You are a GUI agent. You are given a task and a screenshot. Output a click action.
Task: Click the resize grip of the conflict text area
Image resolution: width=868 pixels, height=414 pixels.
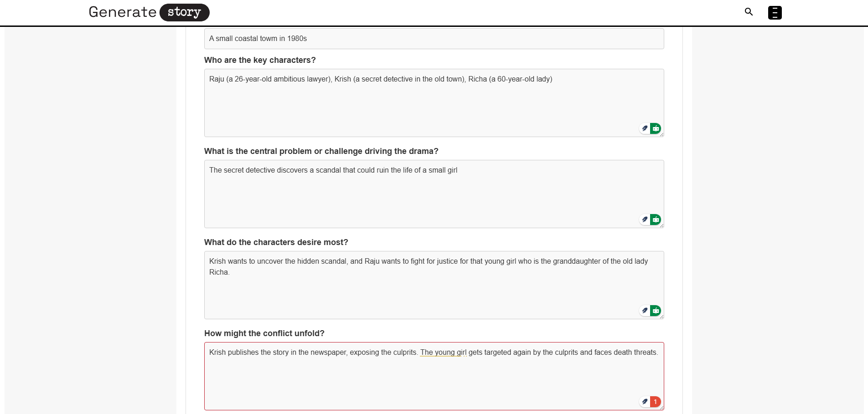(662, 408)
